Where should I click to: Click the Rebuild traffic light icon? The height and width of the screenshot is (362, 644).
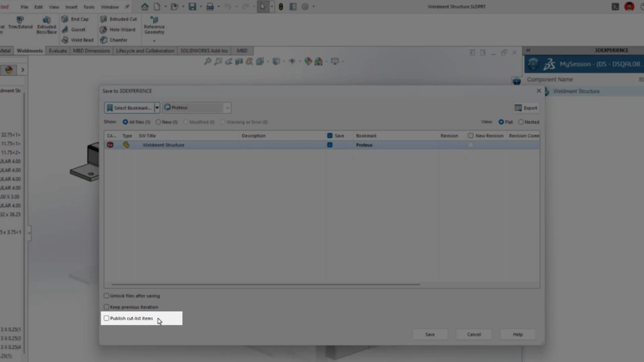point(281,7)
